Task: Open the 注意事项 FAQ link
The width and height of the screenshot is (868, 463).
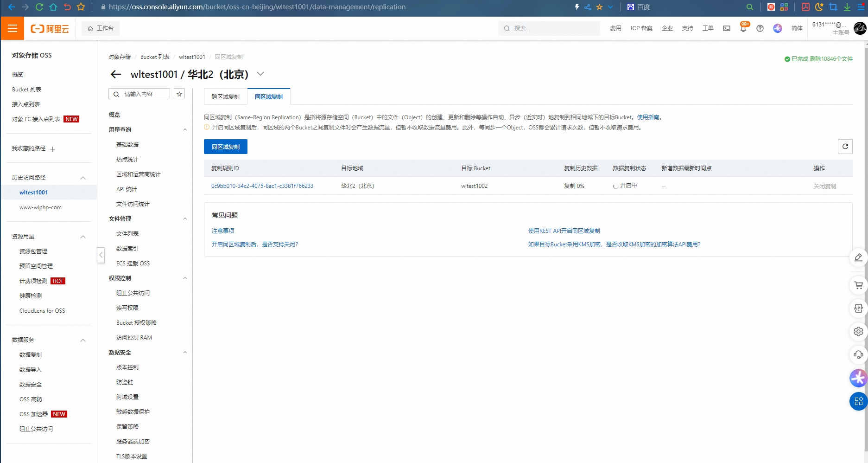Action: point(223,231)
